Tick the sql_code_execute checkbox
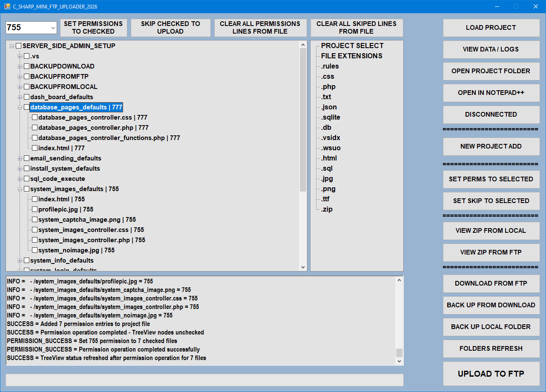Image resolution: width=546 pixels, height=392 pixels. (x=26, y=179)
